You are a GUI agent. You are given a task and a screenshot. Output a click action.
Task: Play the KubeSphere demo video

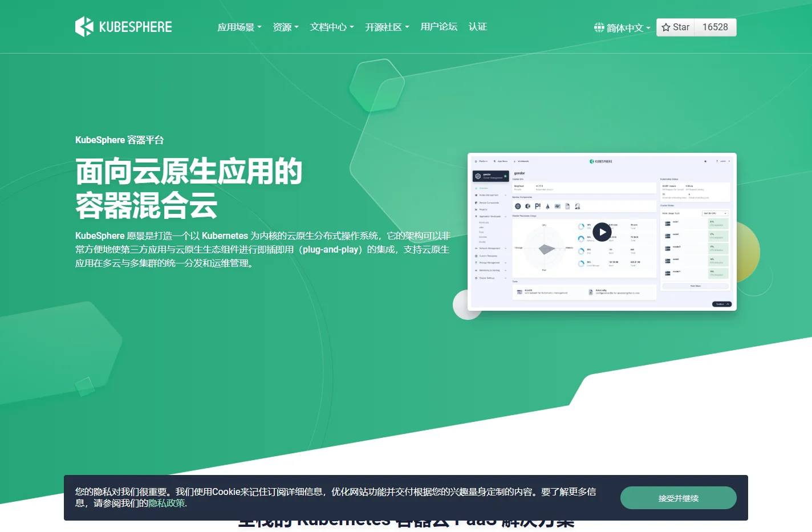(x=602, y=232)
